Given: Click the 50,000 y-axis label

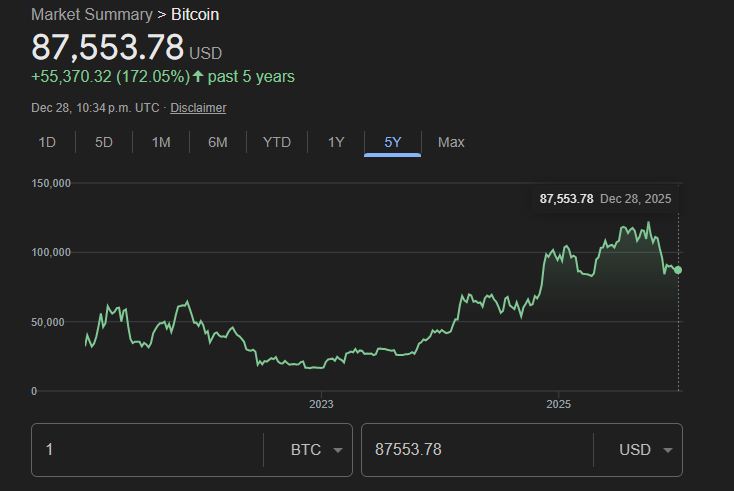Looking at the screenshot, I should (48, 322).
